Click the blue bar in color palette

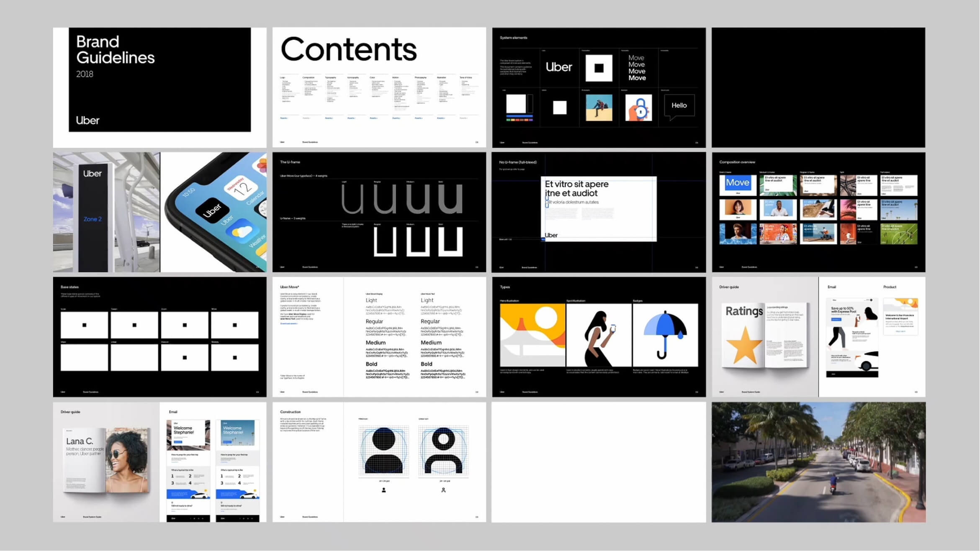click(519, 116)
